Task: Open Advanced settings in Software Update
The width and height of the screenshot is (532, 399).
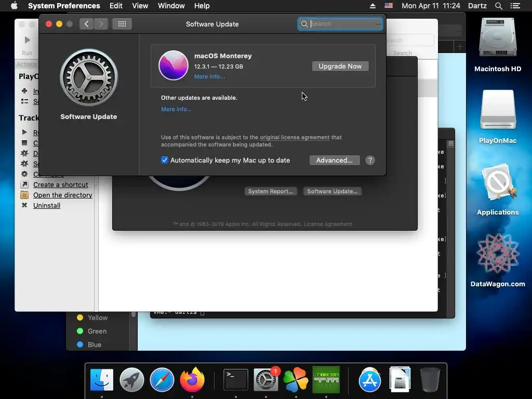Action: pos(334,160)
